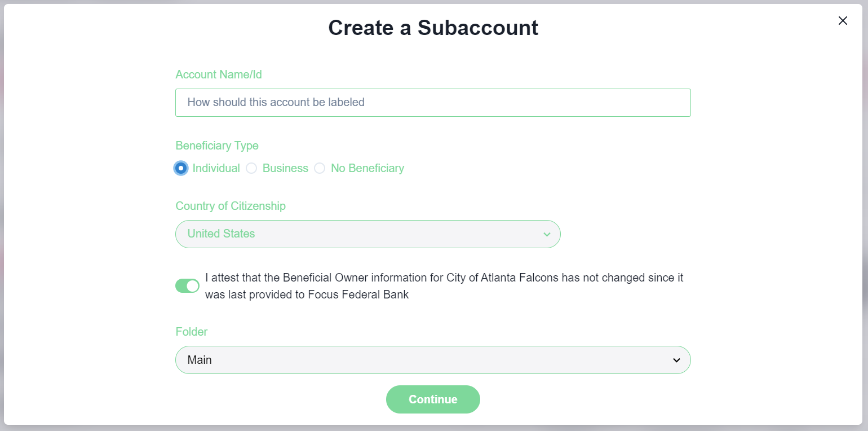Click the Country of Citizenship label
Screen dimensions: 868x431
tap(231, 206)
